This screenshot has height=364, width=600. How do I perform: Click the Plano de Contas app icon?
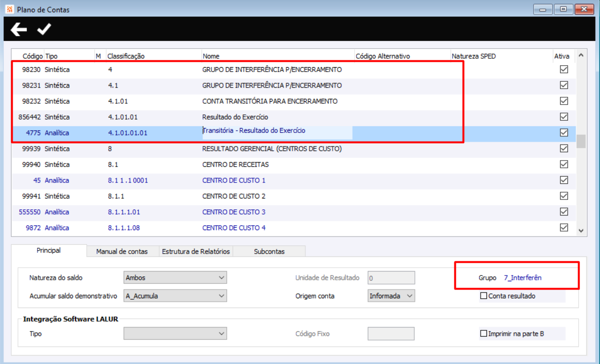[9, 9]
